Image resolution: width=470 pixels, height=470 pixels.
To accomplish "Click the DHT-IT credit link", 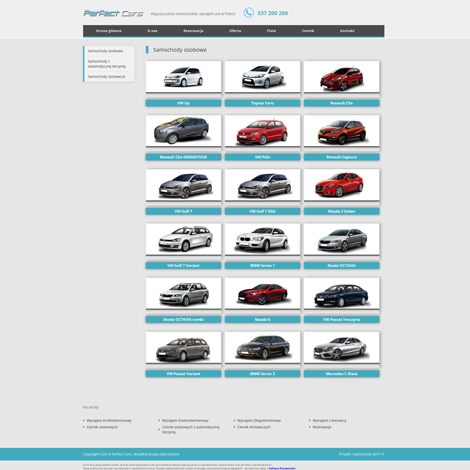I will [378, 454].
